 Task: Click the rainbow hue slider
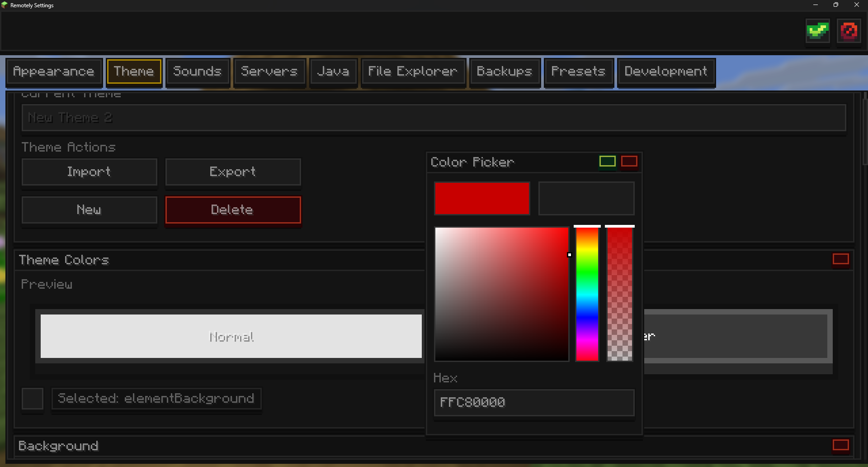(587, 294)
